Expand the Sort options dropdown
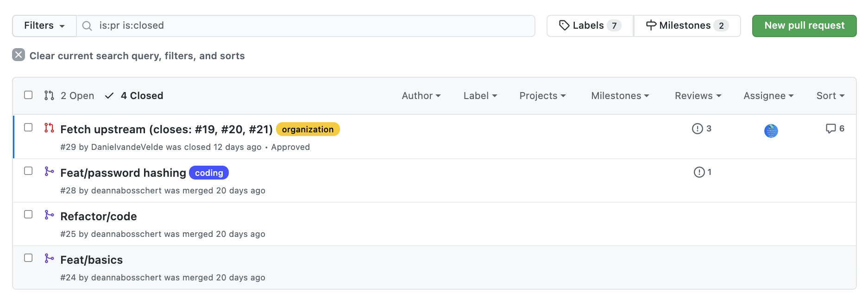Viewport: 868px width, 298px height. pos(830,95)
